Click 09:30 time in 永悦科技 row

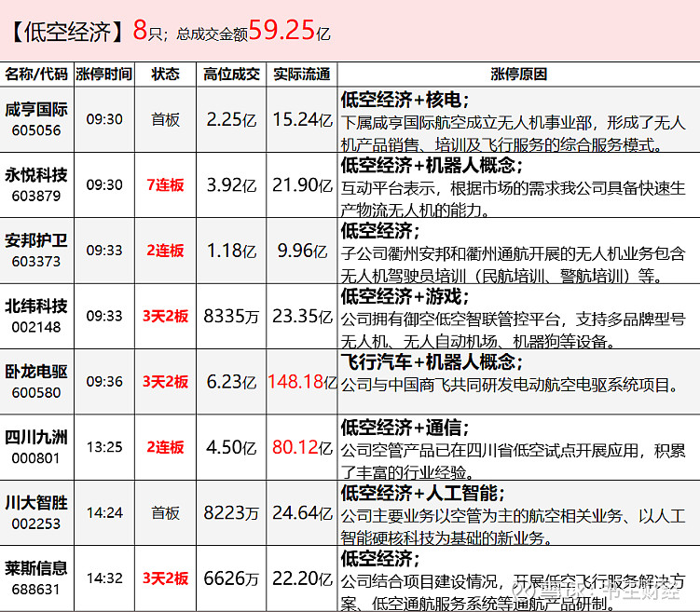click(104, 185)
